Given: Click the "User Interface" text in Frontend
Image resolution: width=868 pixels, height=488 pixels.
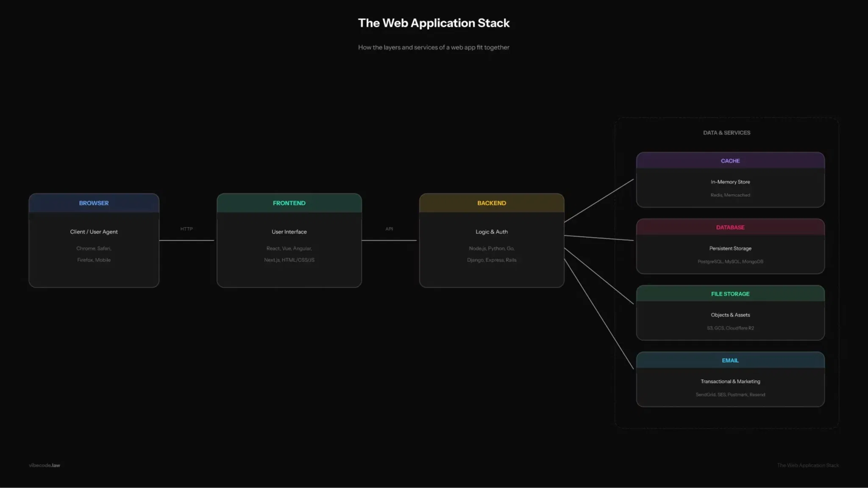Looking at the screenshot, I should pyautogui.click(x=289, y=232).
